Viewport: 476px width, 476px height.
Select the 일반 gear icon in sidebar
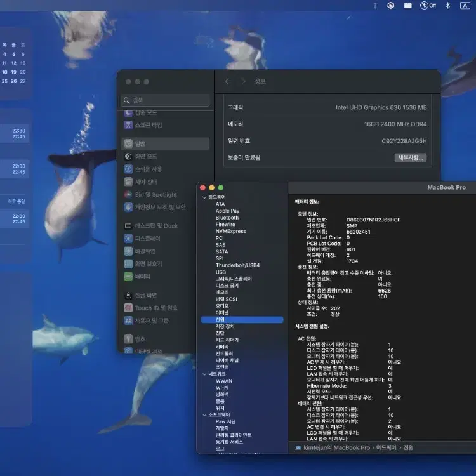[x=128, y=143]
